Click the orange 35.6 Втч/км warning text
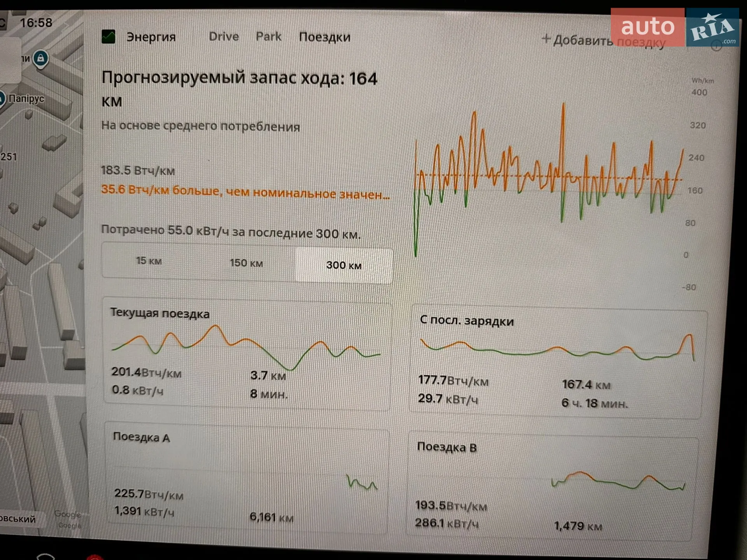 [x=245, y=192]
